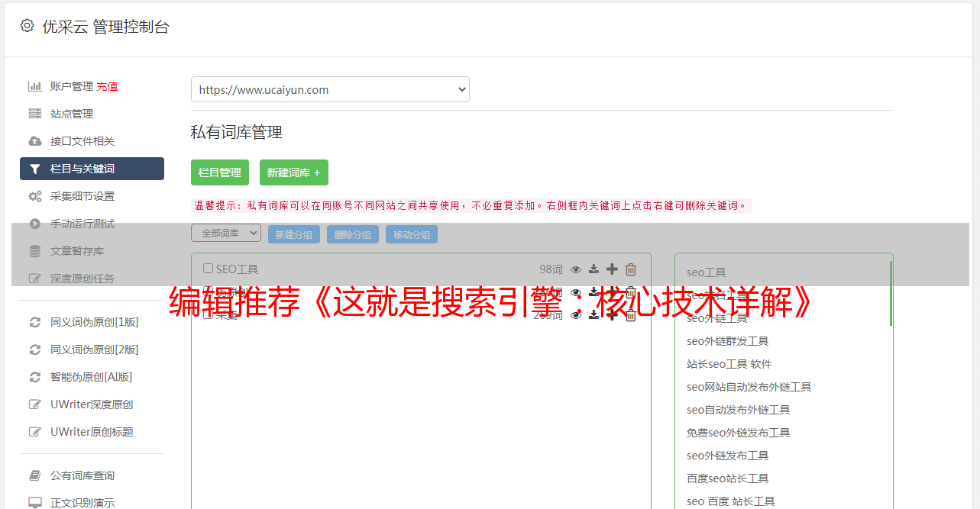Open the https://www.ucaiyun.com site dropdown
The width and height of the screenshot is (980, 509).
point(330,89)
